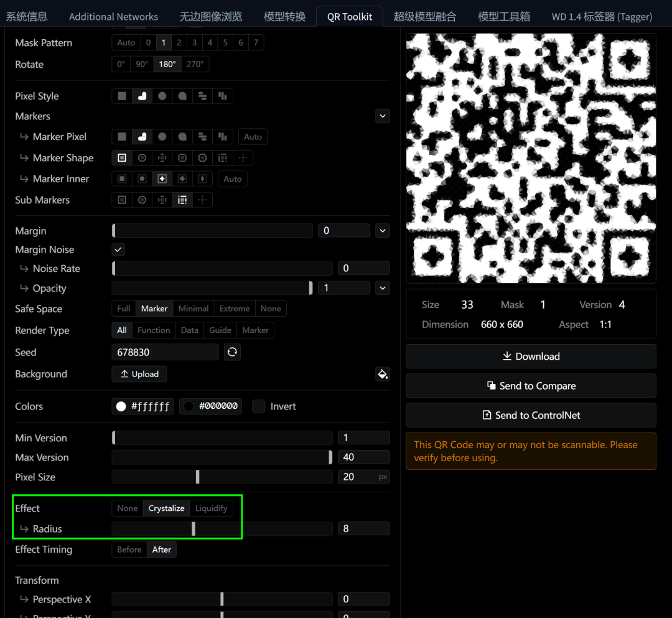Screen dimensions: 672x618
Task: Click Send to ControlNet button
Action: point(531,415)
